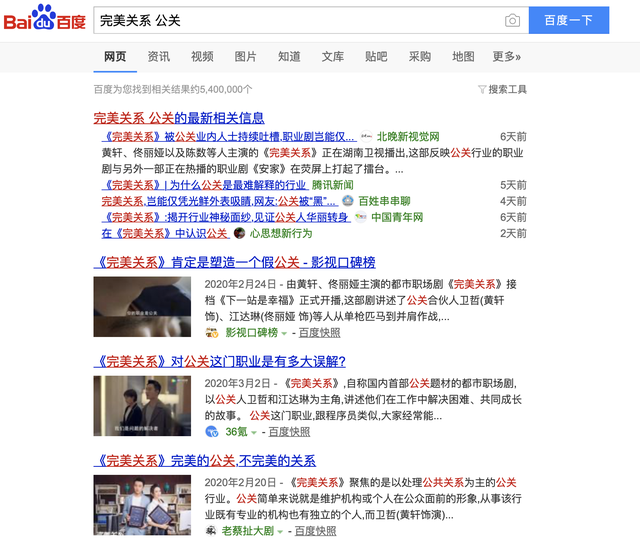Open result 完美的公关,不完美的关系
This screenshot has height=545, width=640.
point(204,460)
